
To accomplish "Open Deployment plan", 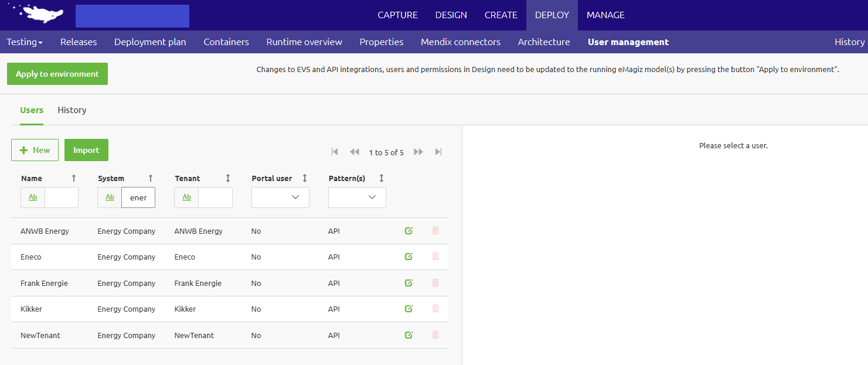I will 150,42.
